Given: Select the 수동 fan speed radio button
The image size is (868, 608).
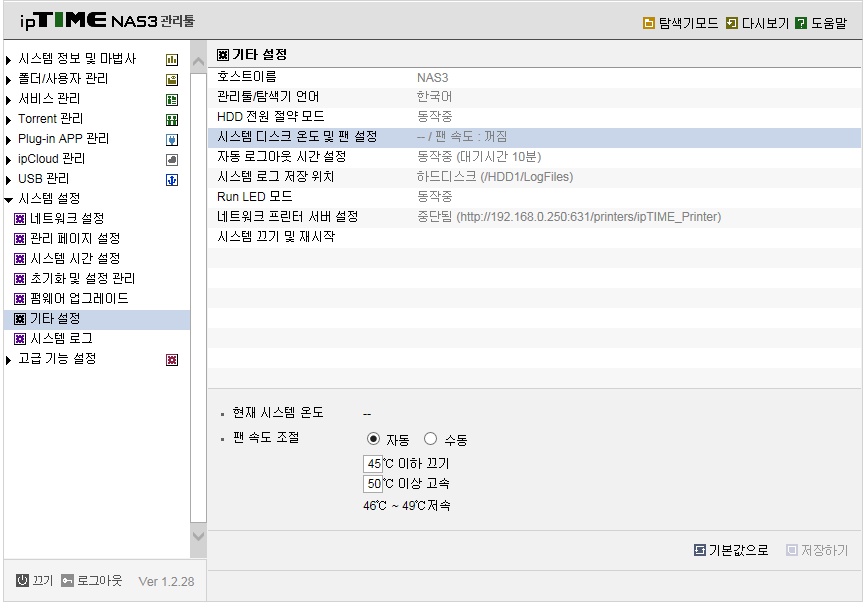Looking at the screenshot, I should coord(430,439).
